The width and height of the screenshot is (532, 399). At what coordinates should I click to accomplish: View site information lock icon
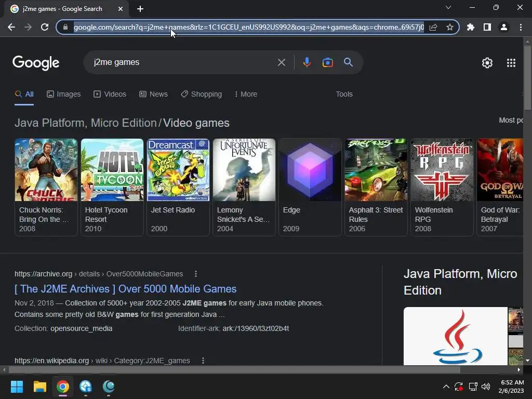coord(65,27)
